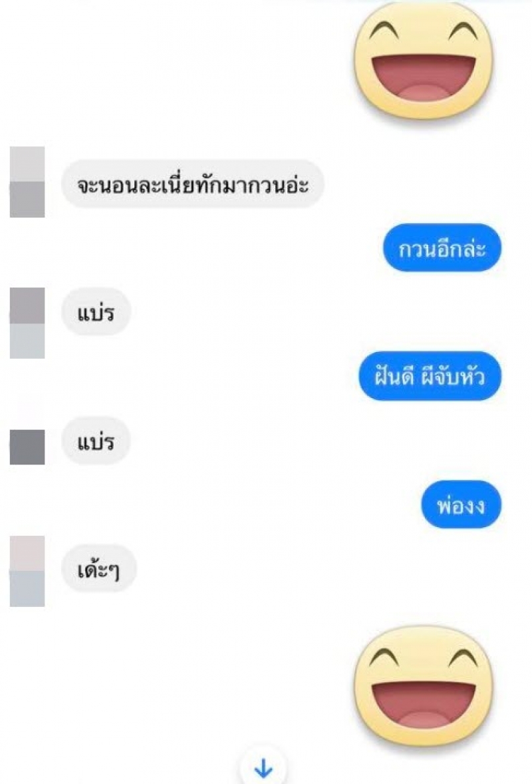
Task: Select the gray bubble เด้ะๆ
Action: point(99,568)
